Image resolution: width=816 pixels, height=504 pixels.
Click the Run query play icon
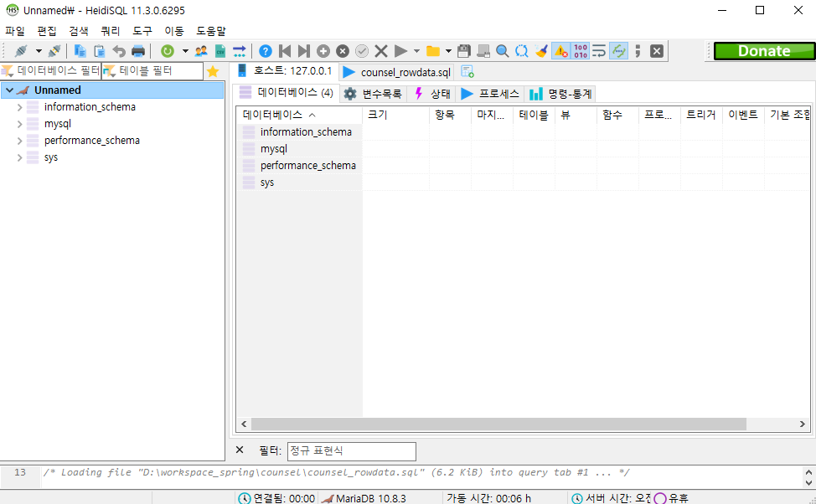[x=400, y=51]
